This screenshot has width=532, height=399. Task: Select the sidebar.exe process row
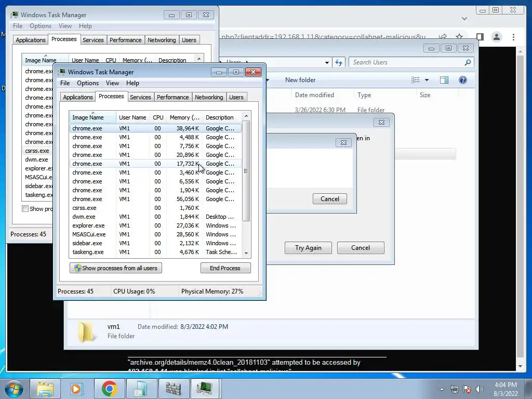click(155, 243)
